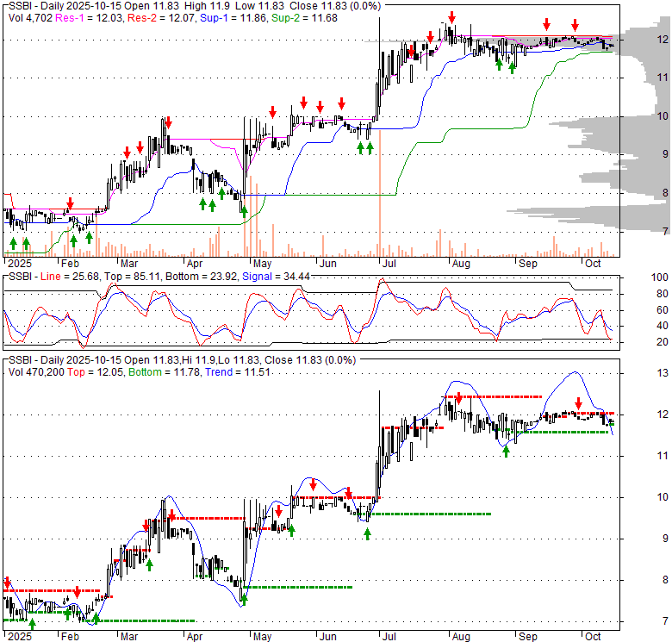Click the Top = 85.11 indicator label
The width and height of the screenshot is (672, 642).
coord(133,277)
